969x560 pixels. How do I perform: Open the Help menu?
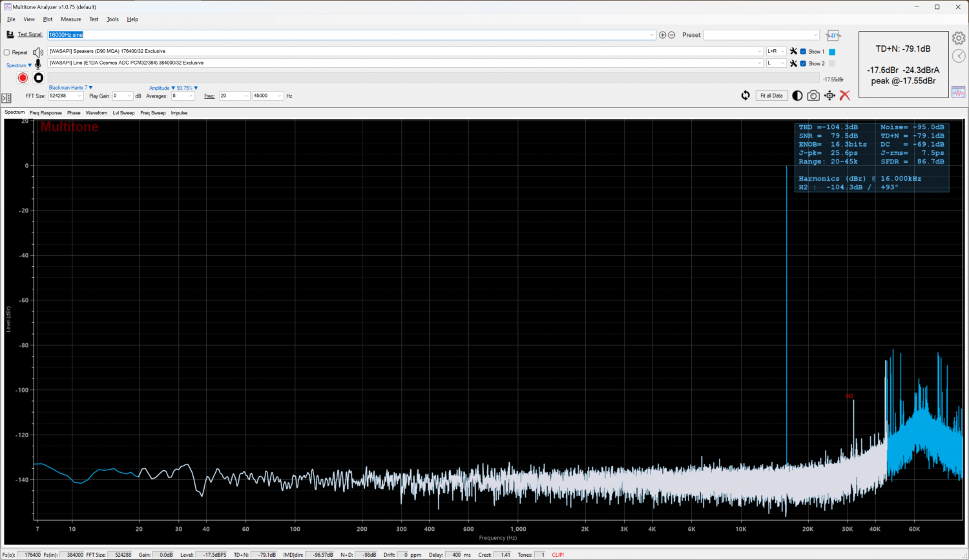[132, 19]
